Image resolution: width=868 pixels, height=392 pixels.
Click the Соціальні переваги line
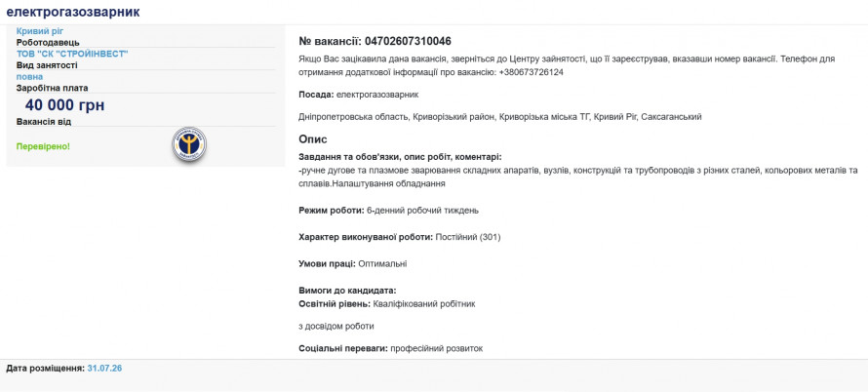click(391, 348)
